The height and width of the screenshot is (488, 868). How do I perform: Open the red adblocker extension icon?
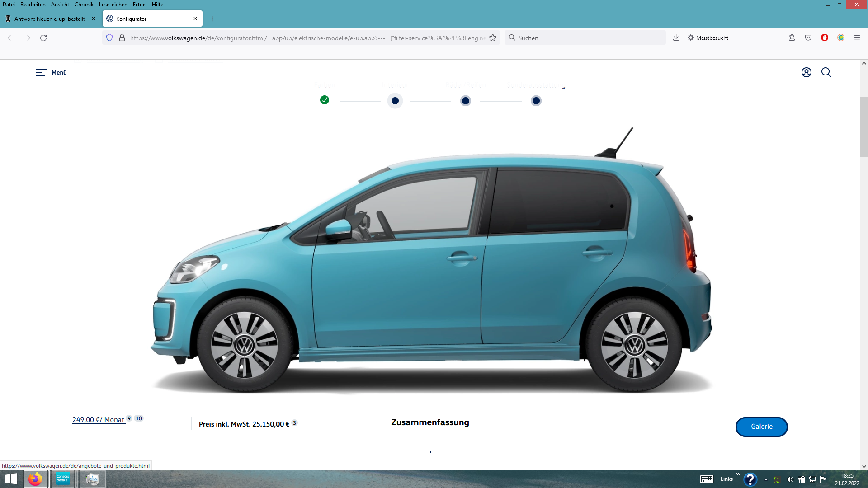[825, 38]
